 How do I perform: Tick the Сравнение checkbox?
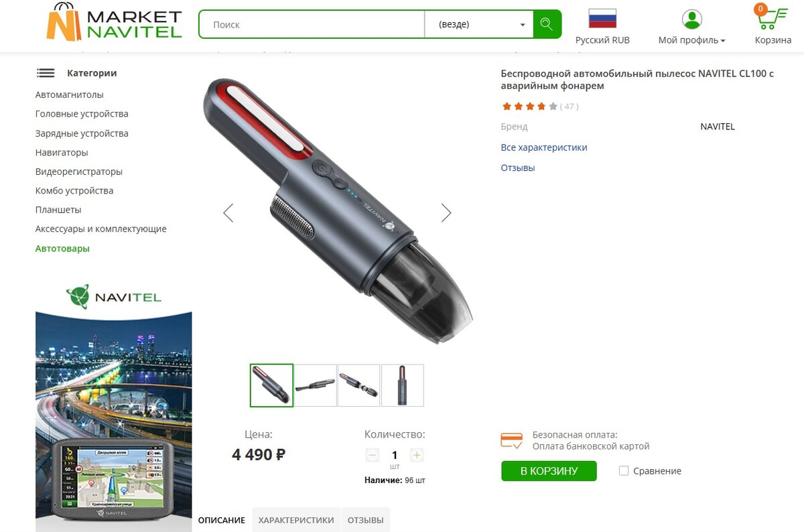(x=624, y=471)
